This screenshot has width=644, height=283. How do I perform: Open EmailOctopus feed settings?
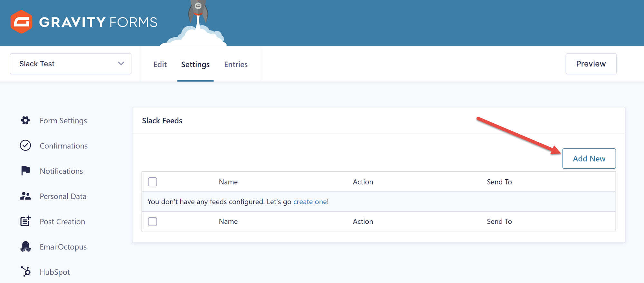[x=63, y=247]
